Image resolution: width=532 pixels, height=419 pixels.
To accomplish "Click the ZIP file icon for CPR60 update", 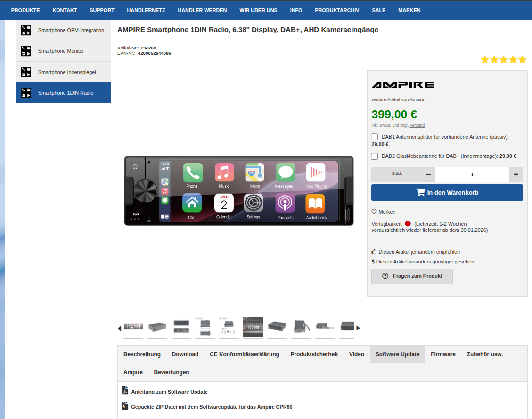I will point(125,406).
